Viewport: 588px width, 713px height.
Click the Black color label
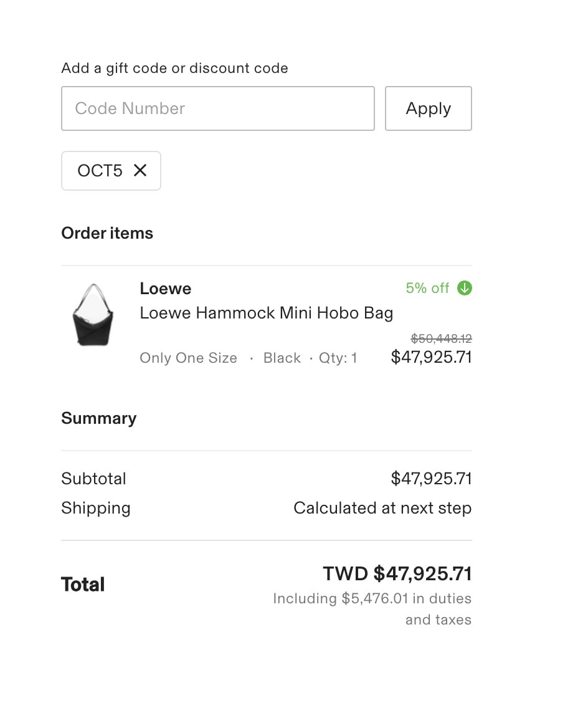pos(282,358)
